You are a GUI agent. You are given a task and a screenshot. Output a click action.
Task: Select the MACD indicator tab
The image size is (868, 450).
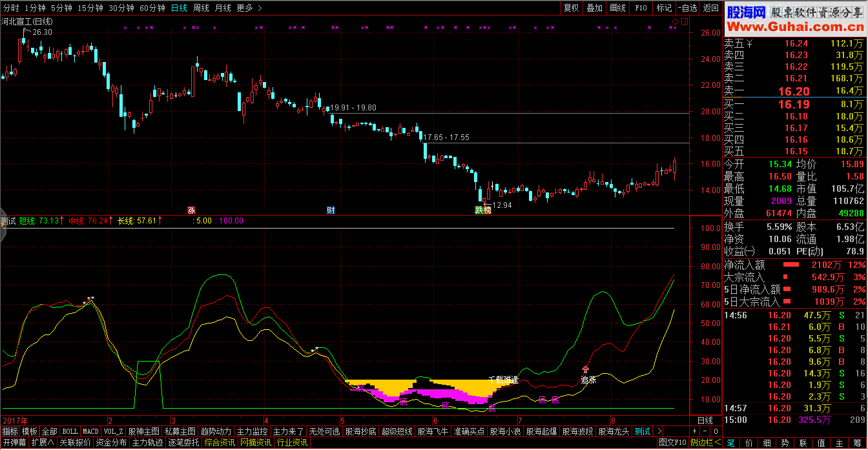[x=90, y=431]
